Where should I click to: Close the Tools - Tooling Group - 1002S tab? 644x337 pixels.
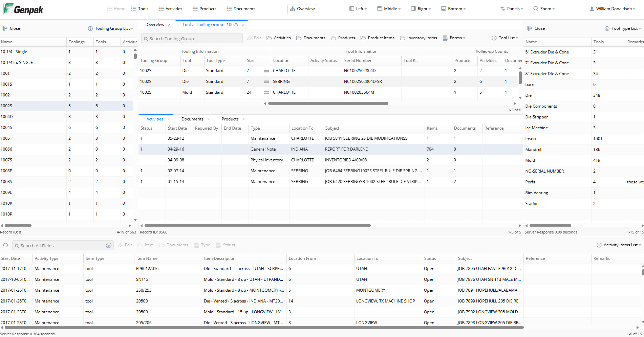click(243, 25)
